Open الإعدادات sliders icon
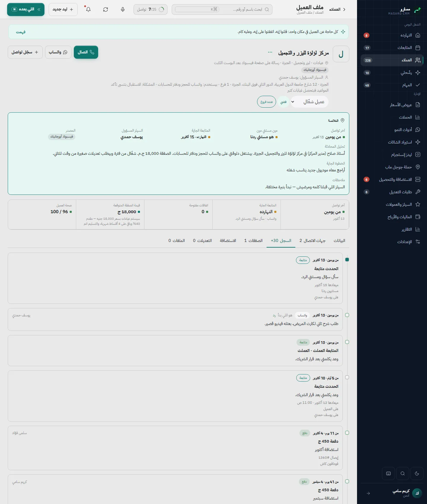This screenshot has height=504, width=427. (x=418, y=242)
